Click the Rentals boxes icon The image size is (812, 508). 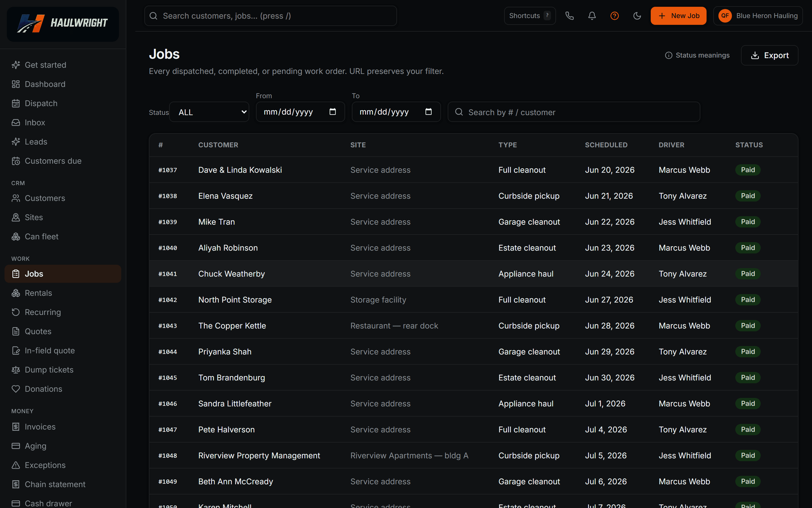pyautogui.click(x=16, y=293)
